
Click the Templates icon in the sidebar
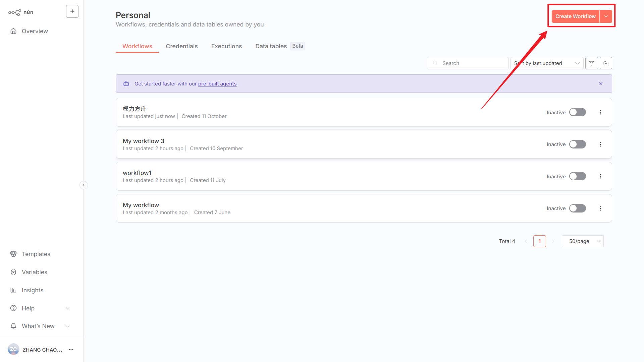tap(13, 254)
